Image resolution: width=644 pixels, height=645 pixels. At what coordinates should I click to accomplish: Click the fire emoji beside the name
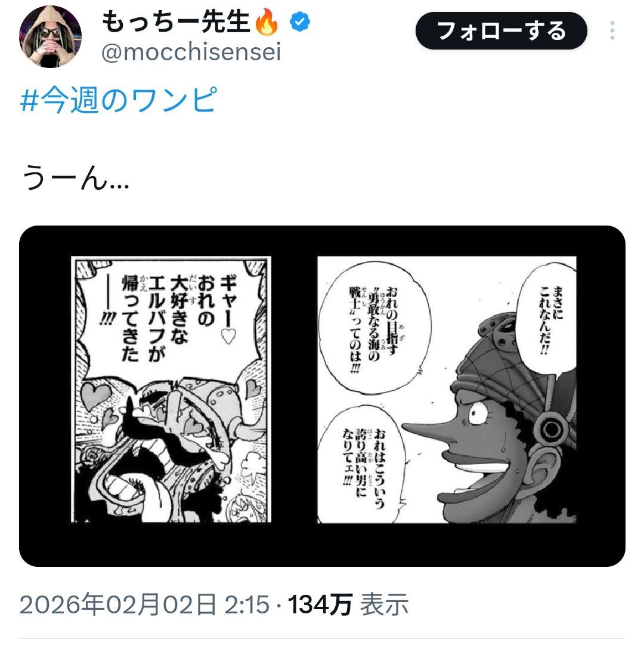(266, 21)
